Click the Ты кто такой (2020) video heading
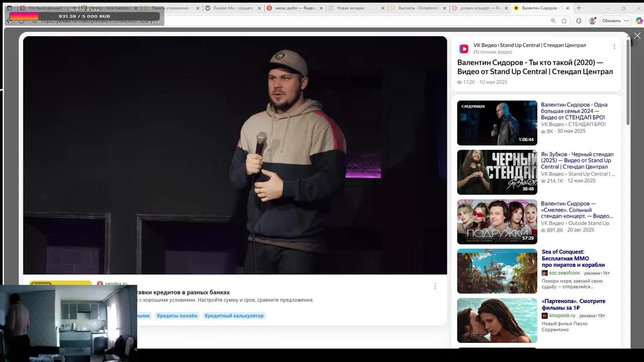Image resolution: width=644 pixels, height=362 pixels. [535, 67]
